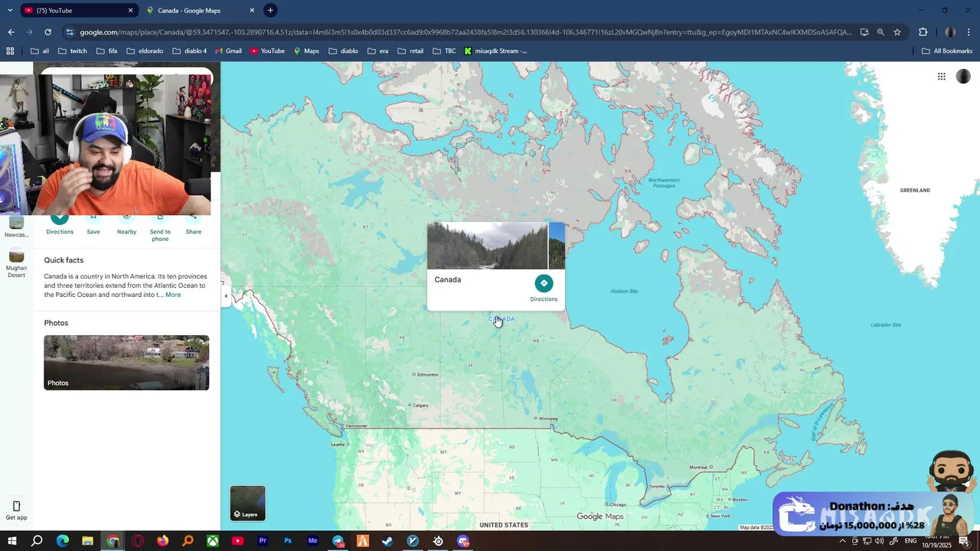Click the site information icon in the address bar

coord(70,32)
